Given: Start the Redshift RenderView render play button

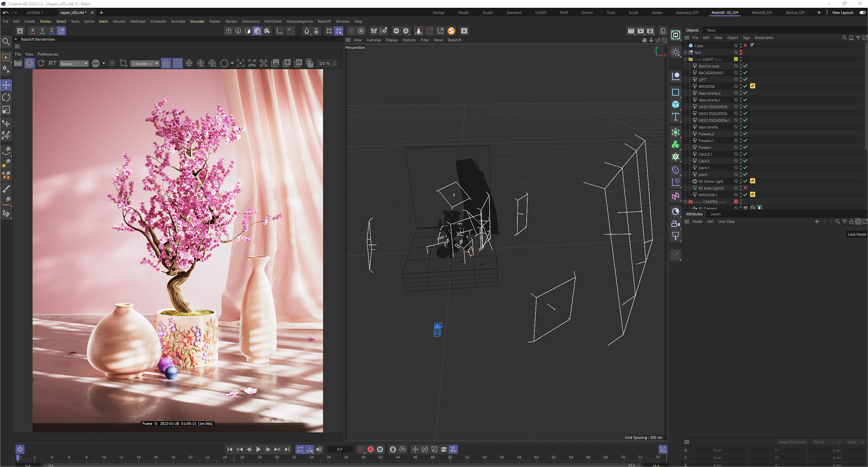Looking at the screenshot, I should [29, 63].
